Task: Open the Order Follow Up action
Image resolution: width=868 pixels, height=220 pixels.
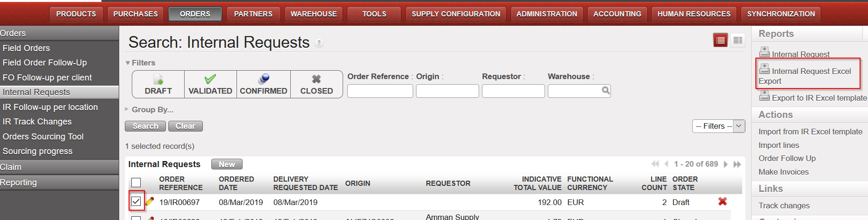Action: (x=787, y=158)
